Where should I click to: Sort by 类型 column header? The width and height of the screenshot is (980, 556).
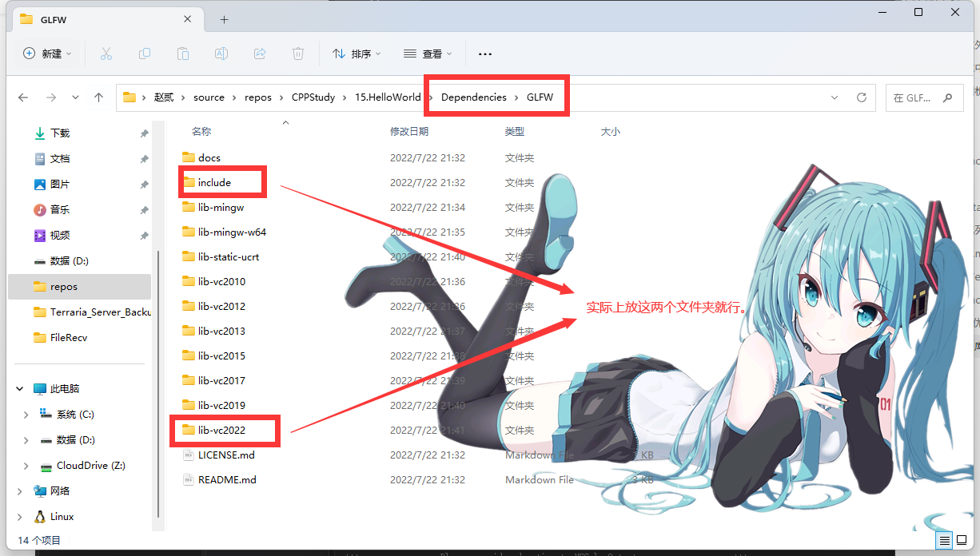point(515,131)
